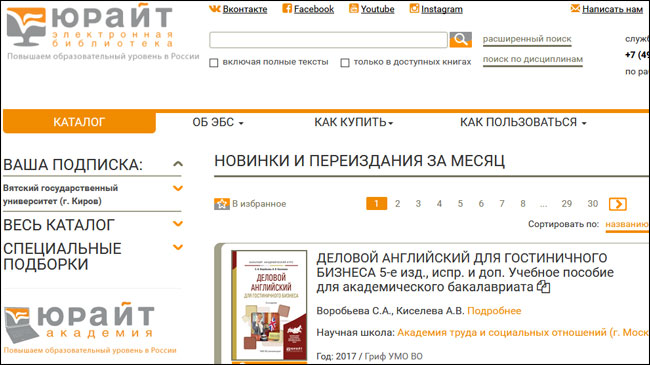The image size is (650, 365).
Task: Click the star В избранное icon
Action: (222, 204)
